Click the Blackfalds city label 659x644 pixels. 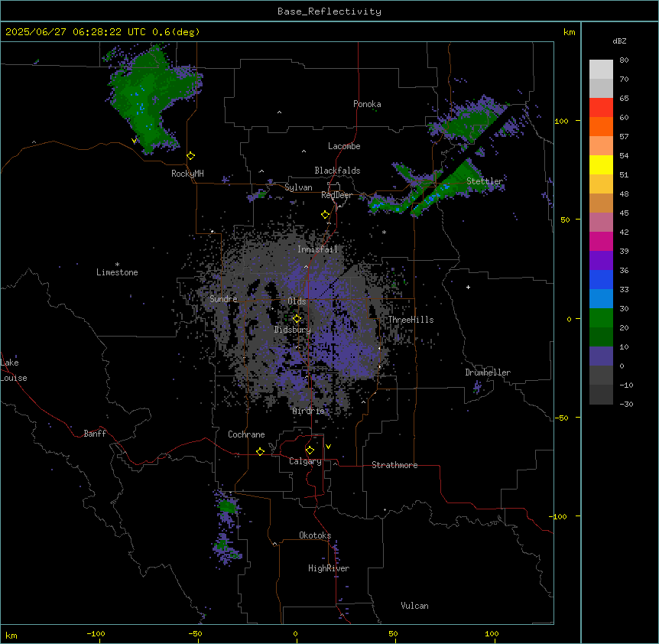click(337, 171)
